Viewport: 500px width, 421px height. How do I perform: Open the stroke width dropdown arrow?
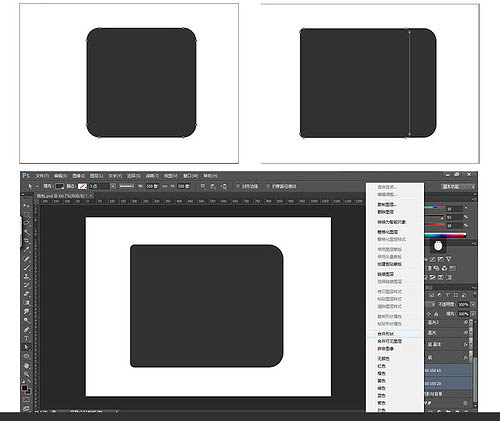pyautogui.click(x=113, y=186)
